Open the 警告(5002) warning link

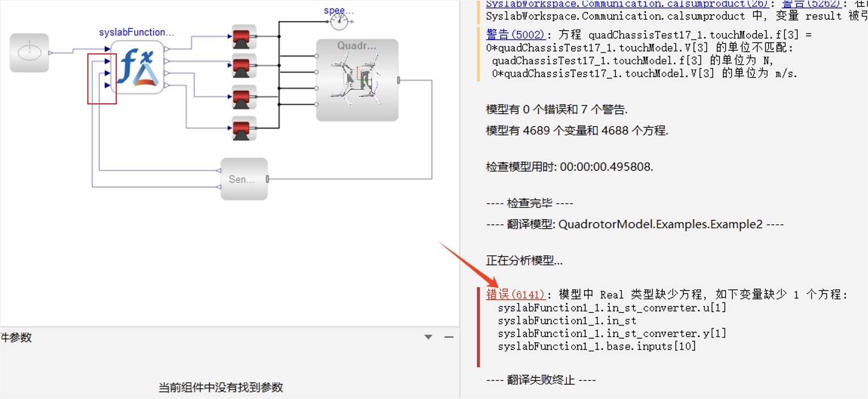(515, 35)
